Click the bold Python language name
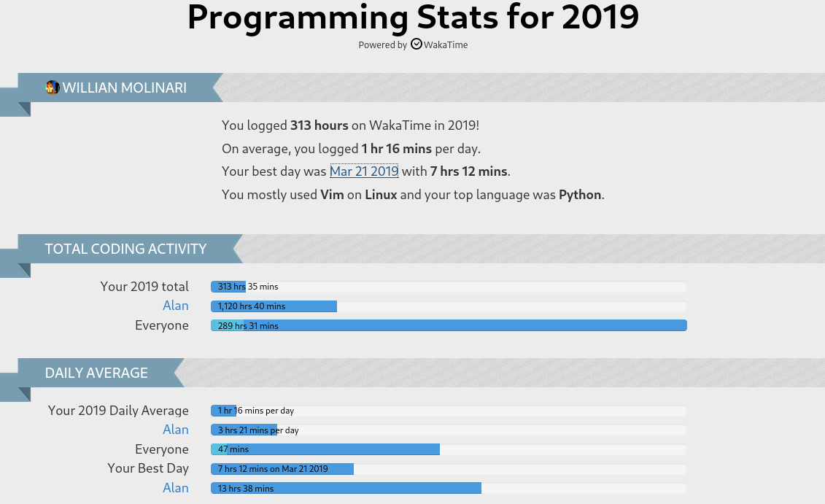825x504 pixels. [580, 195]
